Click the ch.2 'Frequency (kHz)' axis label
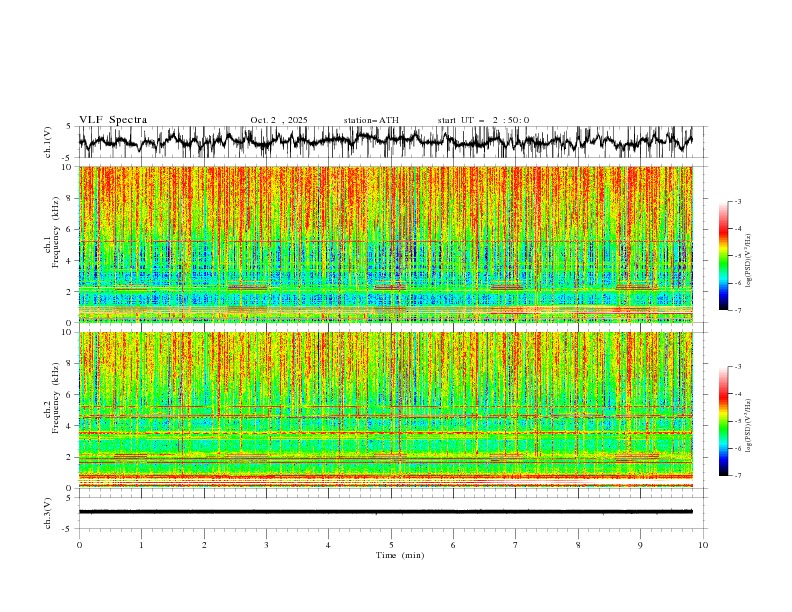792x612 pixels. tap(55, 398)
